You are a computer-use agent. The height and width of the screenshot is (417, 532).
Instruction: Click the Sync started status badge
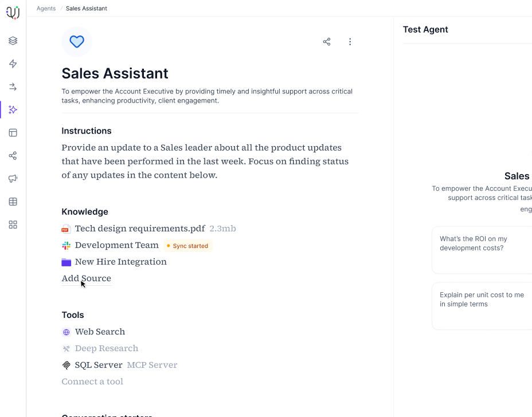pyautogui.click(x=188, y=246)
